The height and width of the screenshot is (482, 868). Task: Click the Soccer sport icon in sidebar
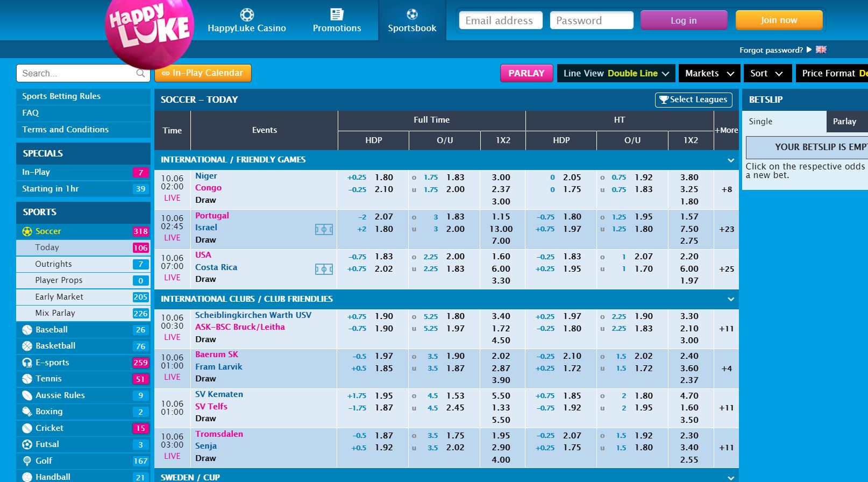(x=27, y=231)
